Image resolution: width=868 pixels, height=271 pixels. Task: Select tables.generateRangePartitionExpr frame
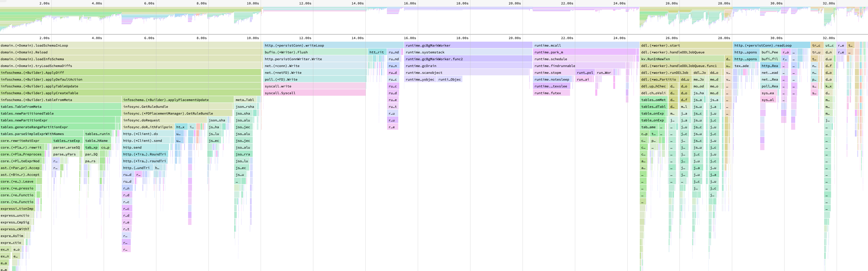pos(57,127)
